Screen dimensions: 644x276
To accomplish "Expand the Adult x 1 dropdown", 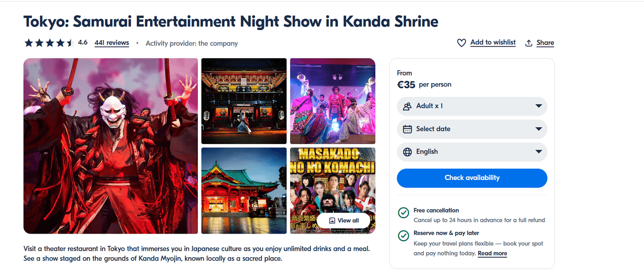I will 538,106.
